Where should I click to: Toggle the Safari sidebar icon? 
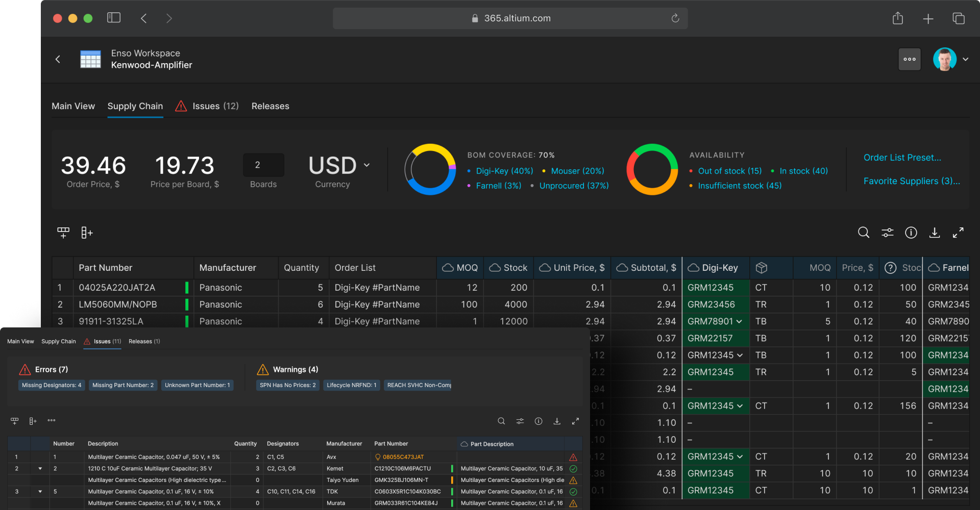[113, 18]
